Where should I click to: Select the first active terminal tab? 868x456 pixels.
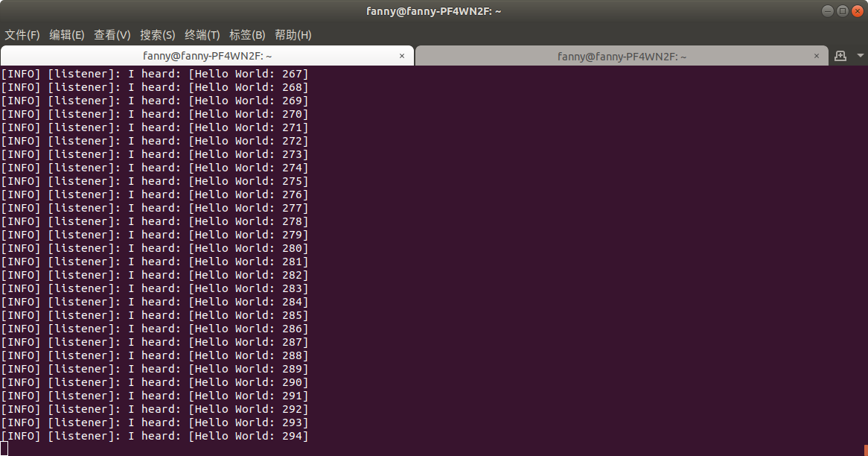tap(207, 55)
